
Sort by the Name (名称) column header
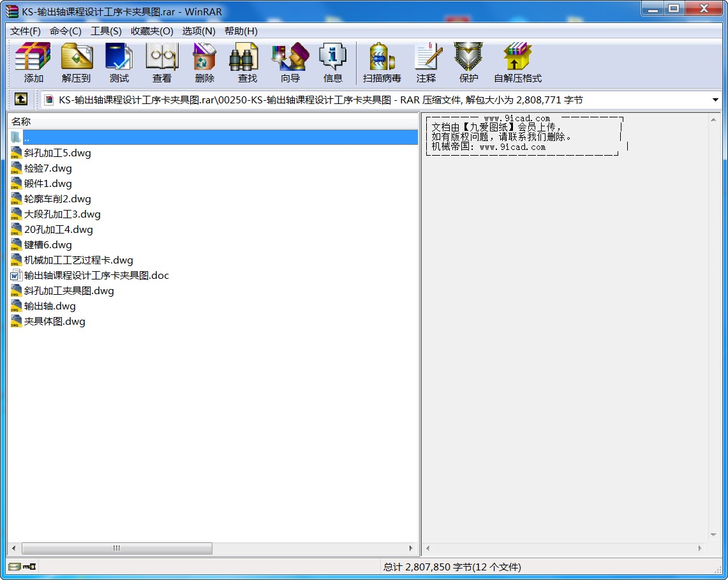pyautogui.click(x=21, y=121)
